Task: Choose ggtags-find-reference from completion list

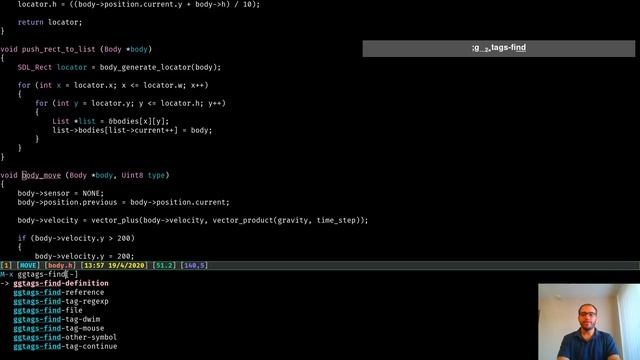Action: (58, 292)
